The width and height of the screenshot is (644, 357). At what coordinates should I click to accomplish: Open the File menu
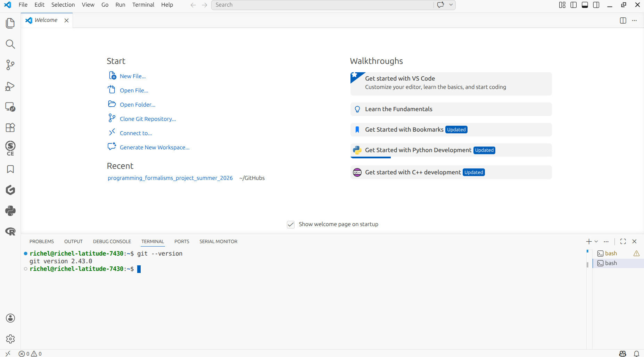coord(23,5)
